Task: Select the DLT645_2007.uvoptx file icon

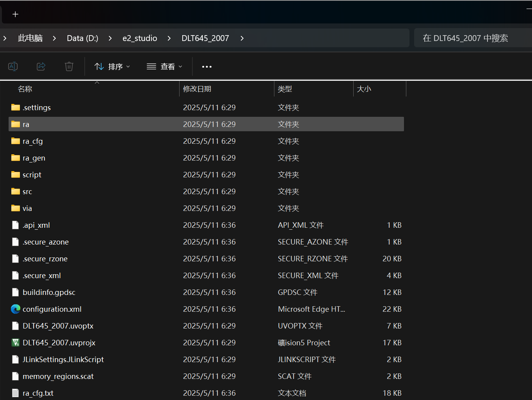Action: pyautogui.click(x=16, y=326)
